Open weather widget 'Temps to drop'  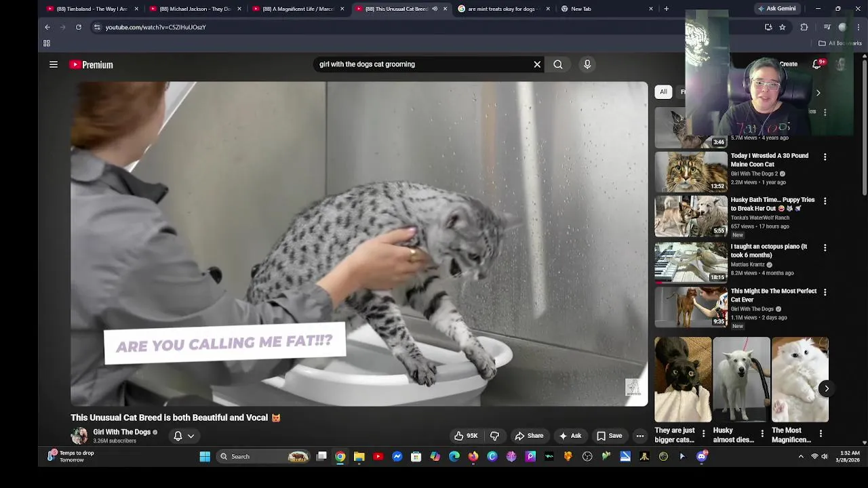coord(72,456)
